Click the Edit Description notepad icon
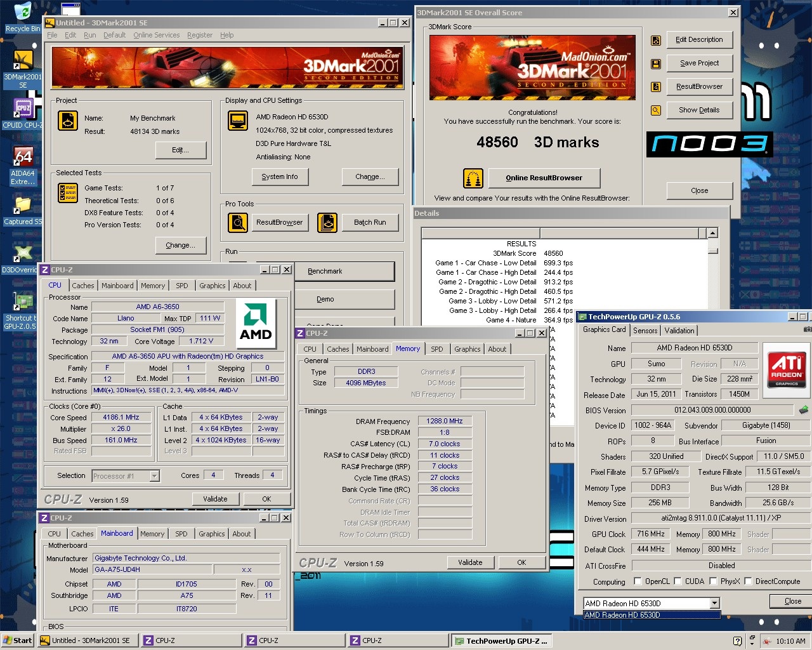 click(656, 41)
